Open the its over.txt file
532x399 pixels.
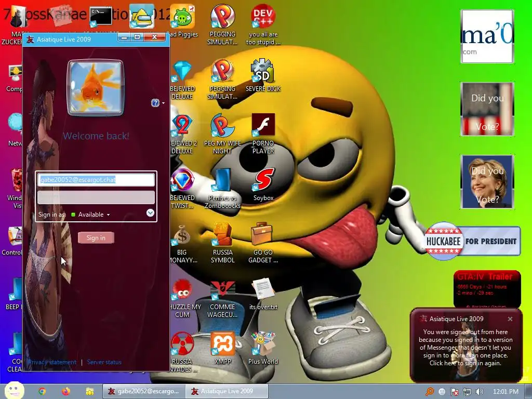(263, 294)
